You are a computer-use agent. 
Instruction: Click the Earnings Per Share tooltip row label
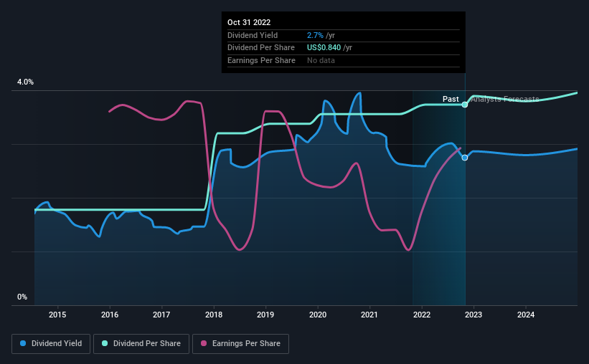[x=261, y=60]
